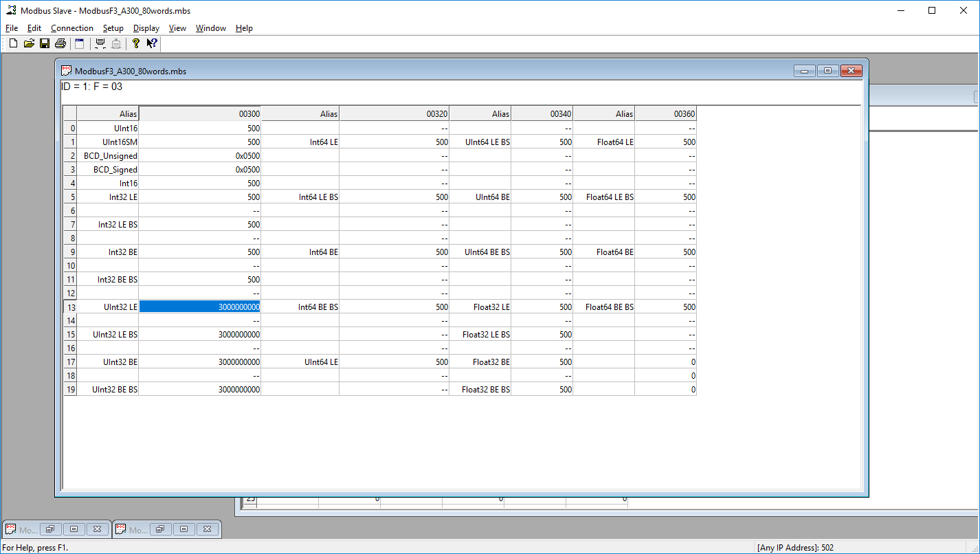Close the left minimized Mo... document window
The image size is (980, 554).
[98, 529]
